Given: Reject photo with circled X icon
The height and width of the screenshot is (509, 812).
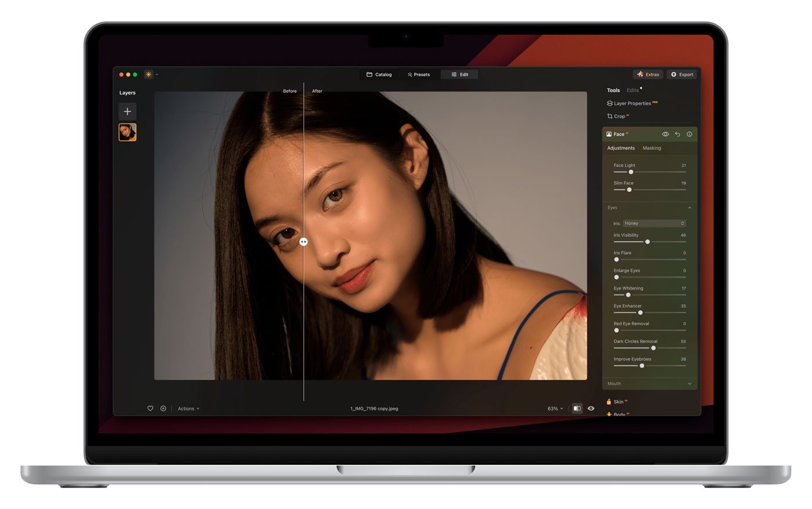Looking at the screenshot, I should pyautogui.click(x=163, y=409).
